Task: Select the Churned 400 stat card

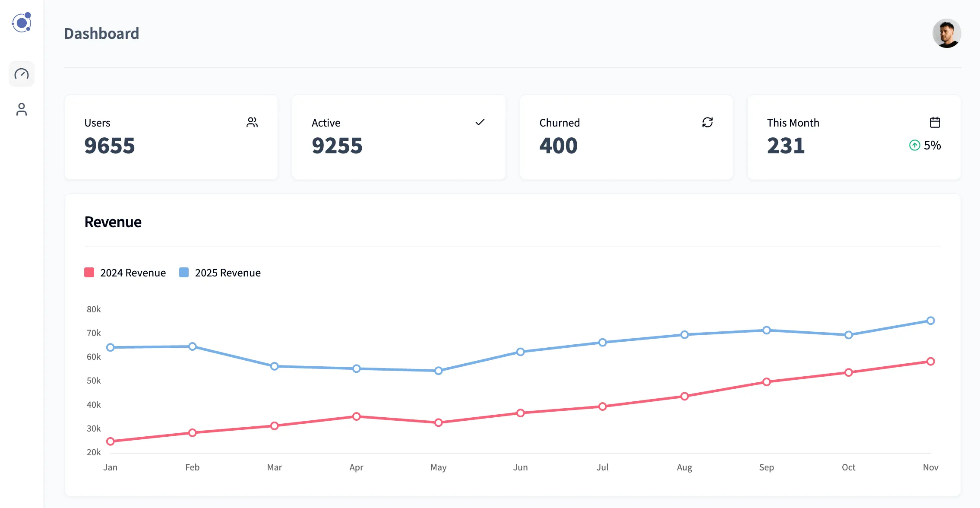Action: [x=626, y=137]
